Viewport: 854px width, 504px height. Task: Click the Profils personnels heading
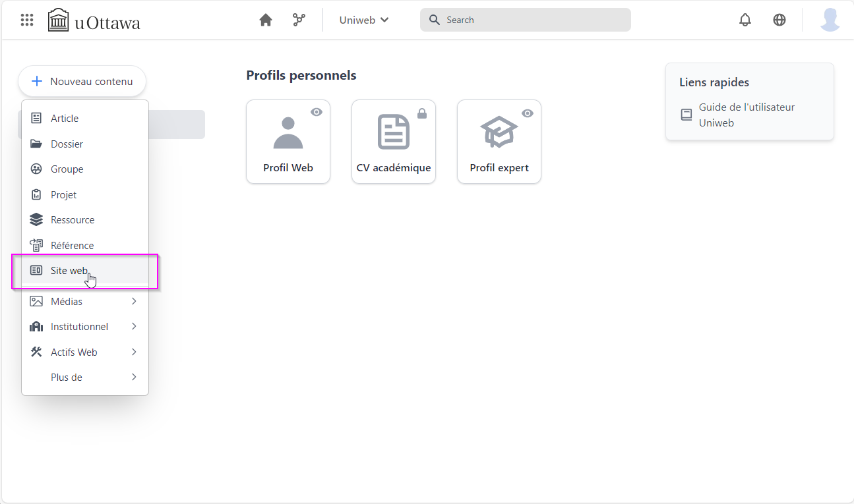tap(301, 75)
